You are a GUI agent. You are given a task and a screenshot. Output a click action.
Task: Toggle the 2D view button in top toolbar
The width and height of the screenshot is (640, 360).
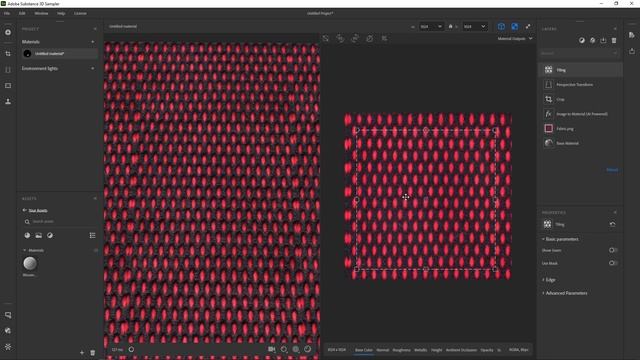tap(515, 27)
